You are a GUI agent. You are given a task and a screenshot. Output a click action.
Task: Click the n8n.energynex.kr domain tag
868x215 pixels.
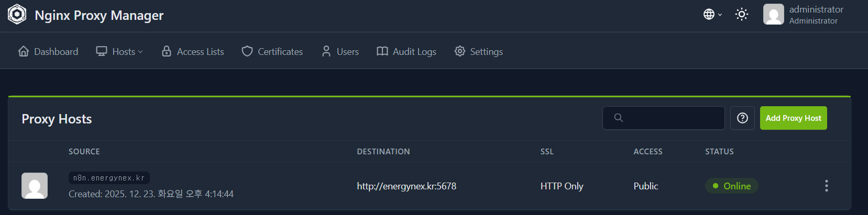(x=109, y=178)
